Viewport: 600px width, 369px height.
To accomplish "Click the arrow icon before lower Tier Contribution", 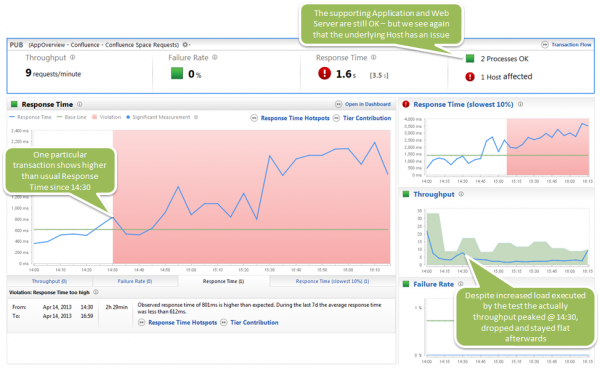I will coord(224,323).
